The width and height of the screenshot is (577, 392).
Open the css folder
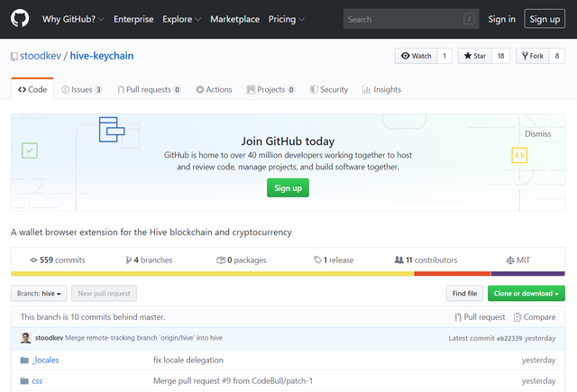point(37,381)
